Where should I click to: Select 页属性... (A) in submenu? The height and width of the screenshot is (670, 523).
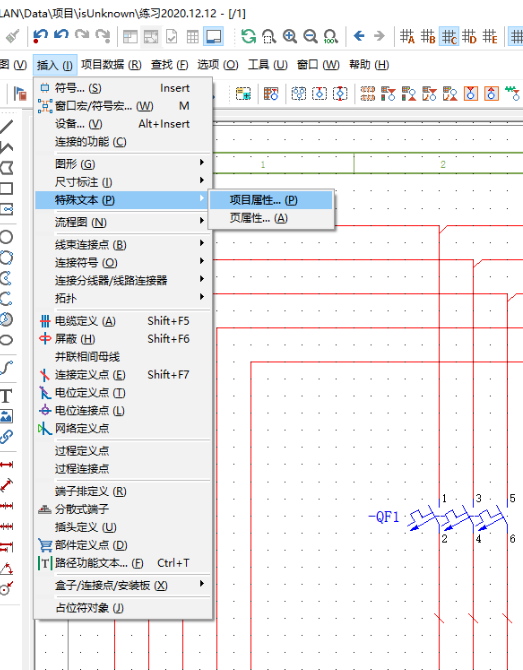[271, 218]
